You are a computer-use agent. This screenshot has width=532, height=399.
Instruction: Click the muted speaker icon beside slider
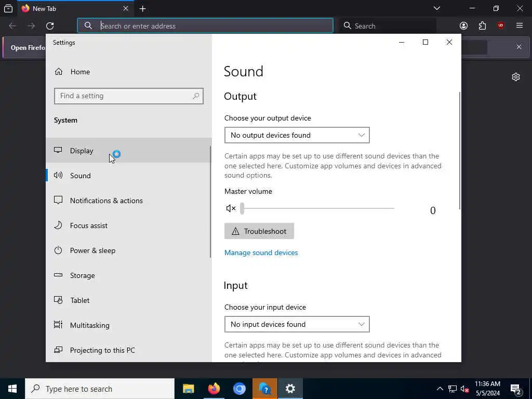(x=231, y=208)
